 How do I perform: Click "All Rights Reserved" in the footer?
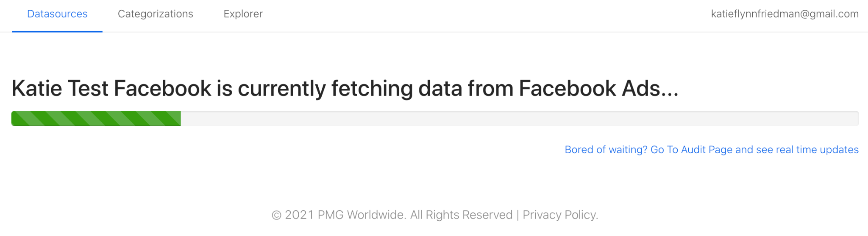[461, 215]
